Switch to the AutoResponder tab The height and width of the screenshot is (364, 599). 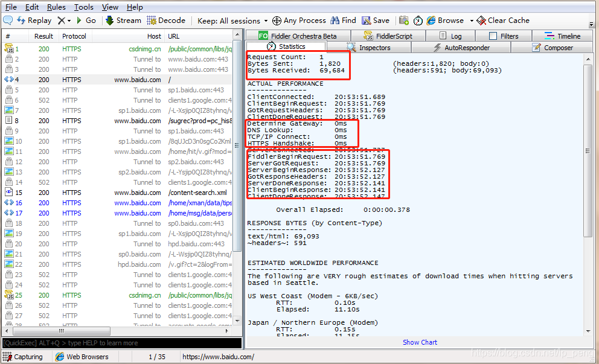point(461,47)
